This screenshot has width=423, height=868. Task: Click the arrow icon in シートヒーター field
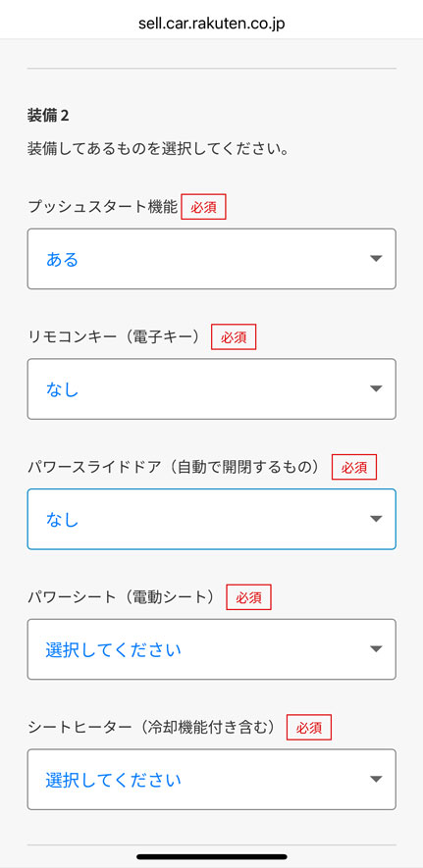(376, 779)
